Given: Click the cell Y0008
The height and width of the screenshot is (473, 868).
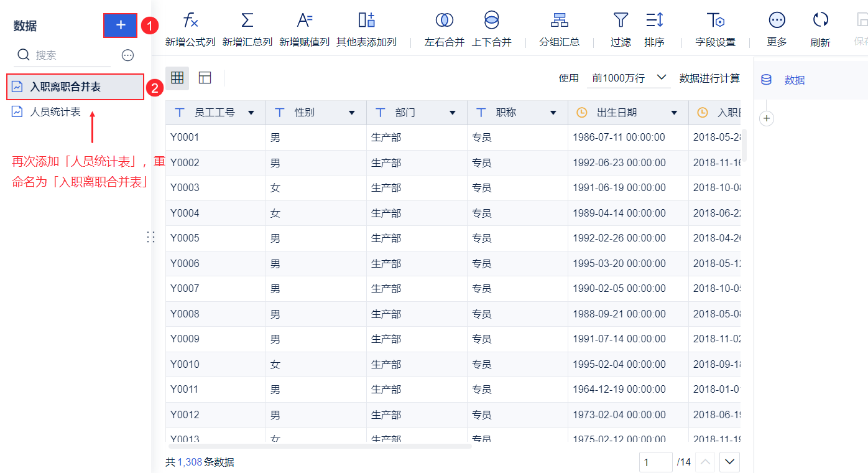Looking at the screenshot, I should tap(216, 314).
